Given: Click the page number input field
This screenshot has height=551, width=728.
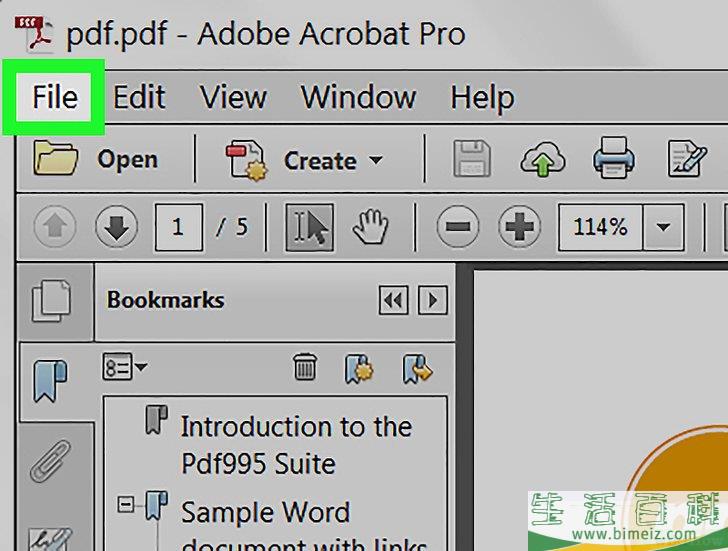Looking at the screenshot, I should [178, 227].
